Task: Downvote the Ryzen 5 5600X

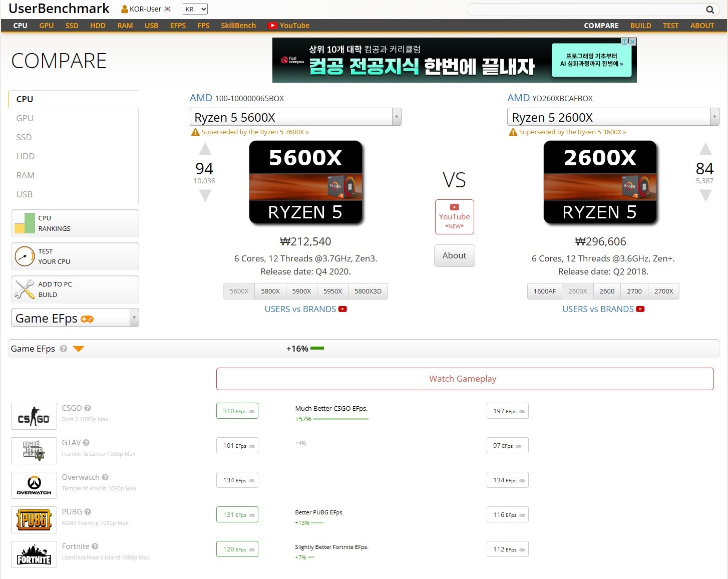Action: click(x=205, y=195)
